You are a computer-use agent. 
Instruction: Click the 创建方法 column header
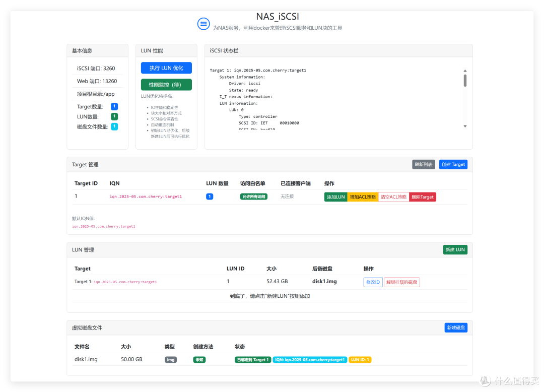(203, 347)
